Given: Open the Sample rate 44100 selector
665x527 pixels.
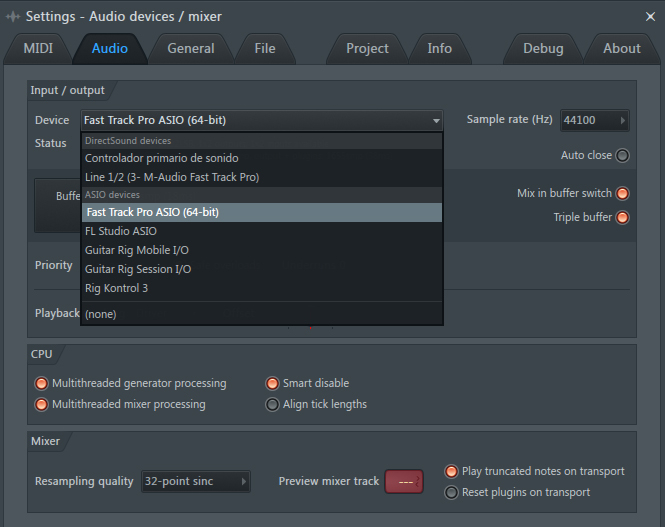Looking at the screenshot, I should [x=595, y=120].
